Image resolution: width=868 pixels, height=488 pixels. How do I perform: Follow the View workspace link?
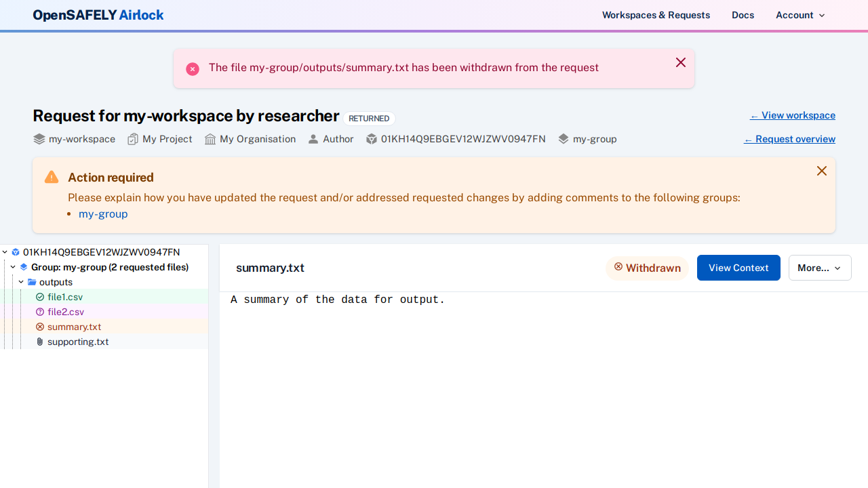pyautogui.click(x=792, y=115)
